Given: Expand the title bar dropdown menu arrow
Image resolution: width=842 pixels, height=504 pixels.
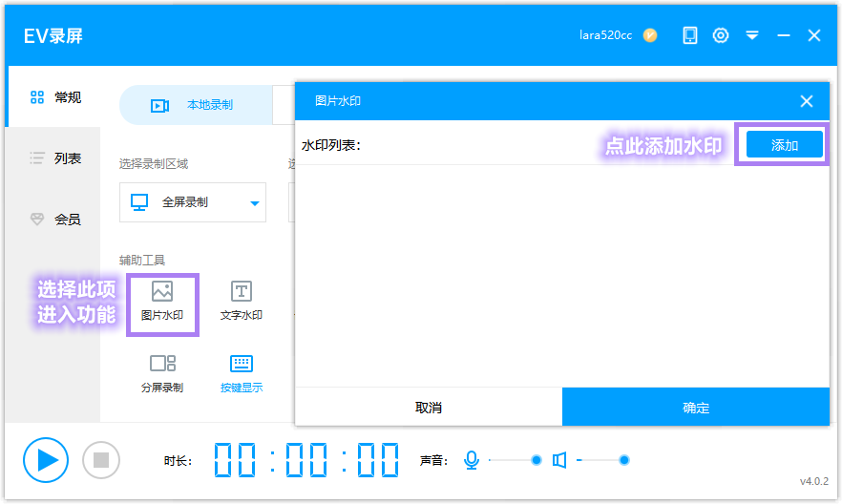Looking at the screenshot, I should pos(752,35).
